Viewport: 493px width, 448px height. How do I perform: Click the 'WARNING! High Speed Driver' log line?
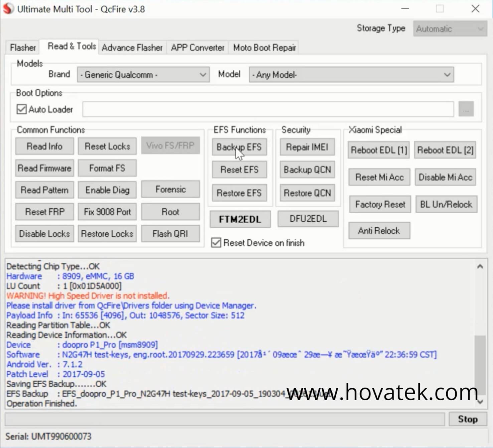coord(88,296)
